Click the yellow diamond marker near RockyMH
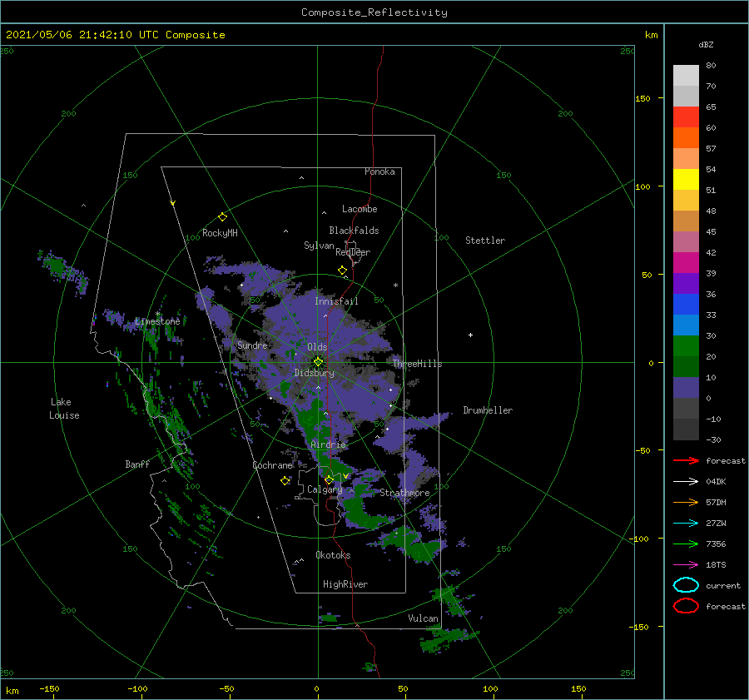 click(222, 217)
